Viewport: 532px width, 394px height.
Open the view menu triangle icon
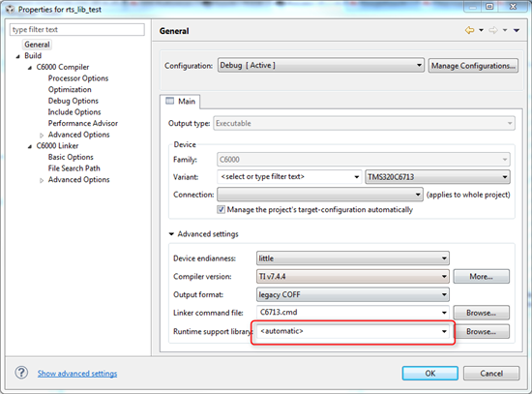pyautogui.click(x=517, y=31)
